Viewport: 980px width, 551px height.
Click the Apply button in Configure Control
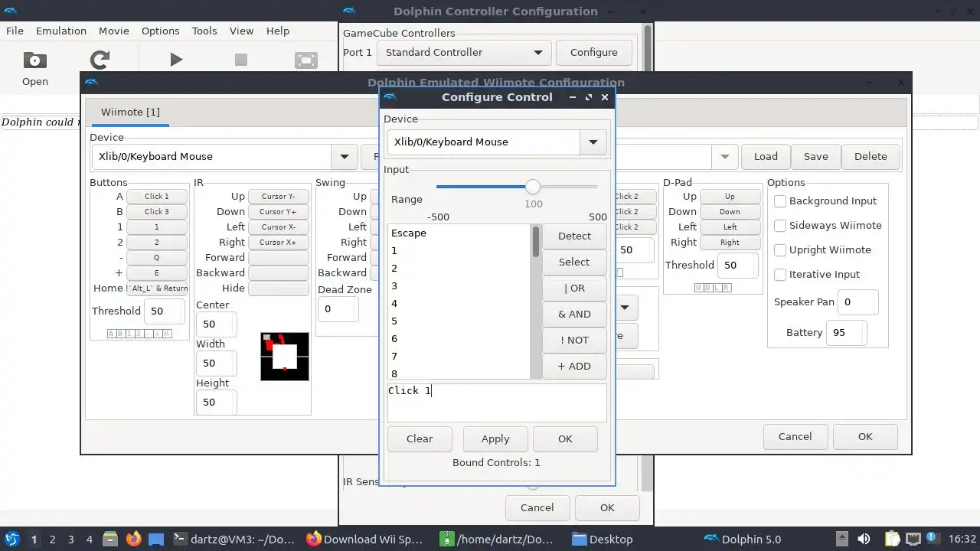495,439
